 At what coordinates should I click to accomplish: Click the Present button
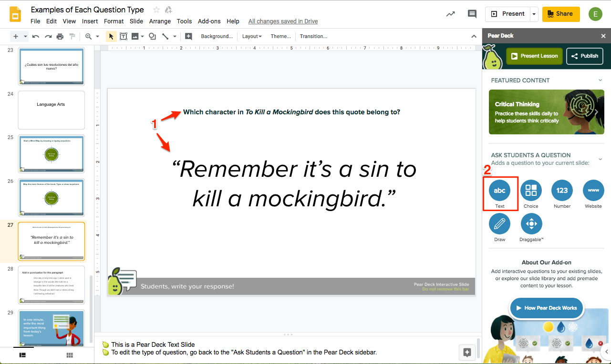[508, 14]
